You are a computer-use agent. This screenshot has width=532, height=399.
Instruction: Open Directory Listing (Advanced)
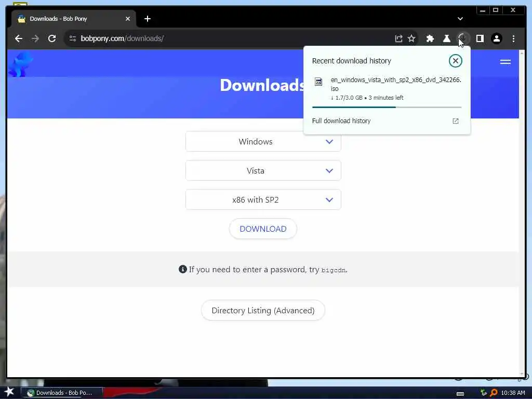pos(263,311)
